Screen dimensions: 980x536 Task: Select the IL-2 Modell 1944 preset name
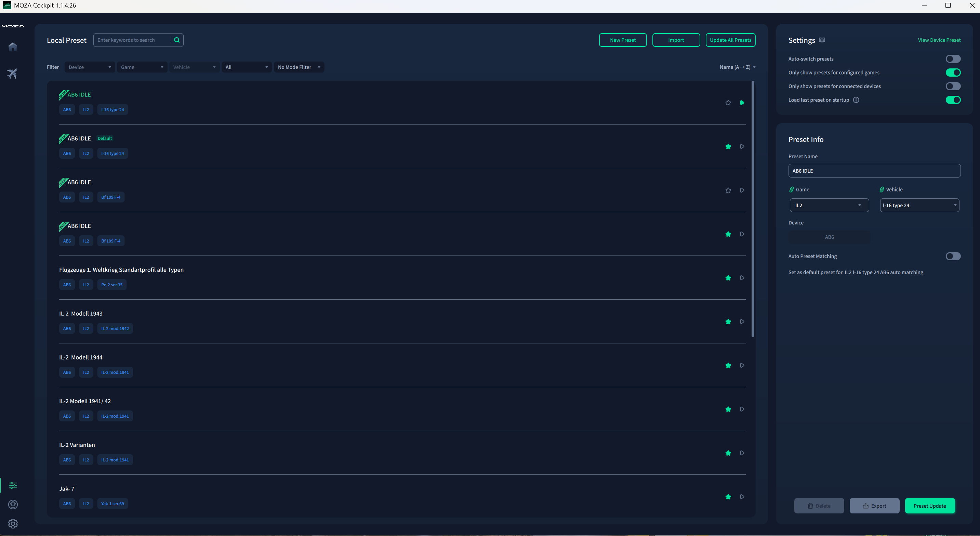[81, 357]
